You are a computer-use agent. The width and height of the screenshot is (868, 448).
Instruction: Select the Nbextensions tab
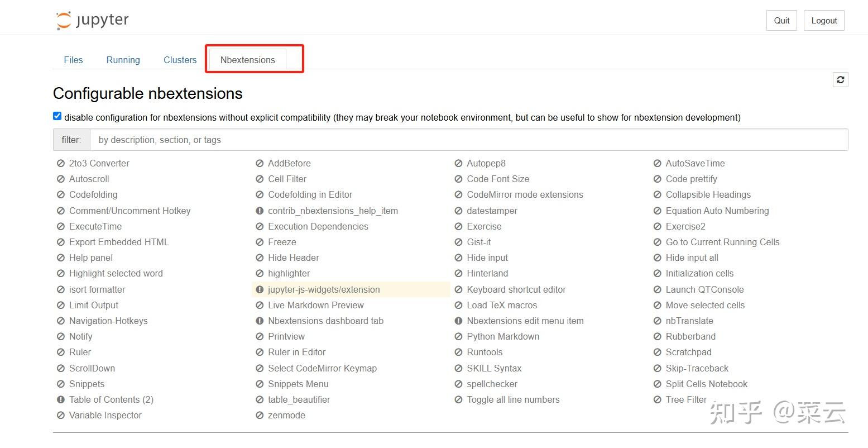coord(247,60)
